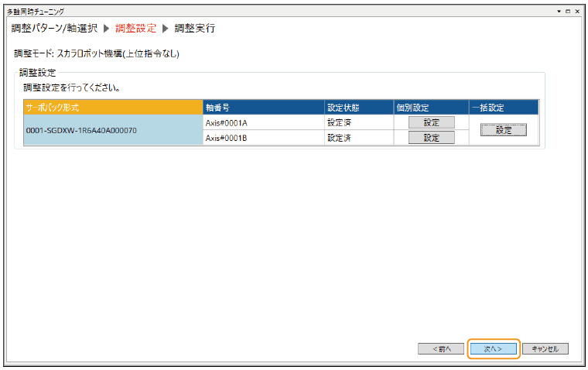Viewport: 588px width, 370px height.
Task: Click the 設定状態 column header
Action: coord(358,108)
